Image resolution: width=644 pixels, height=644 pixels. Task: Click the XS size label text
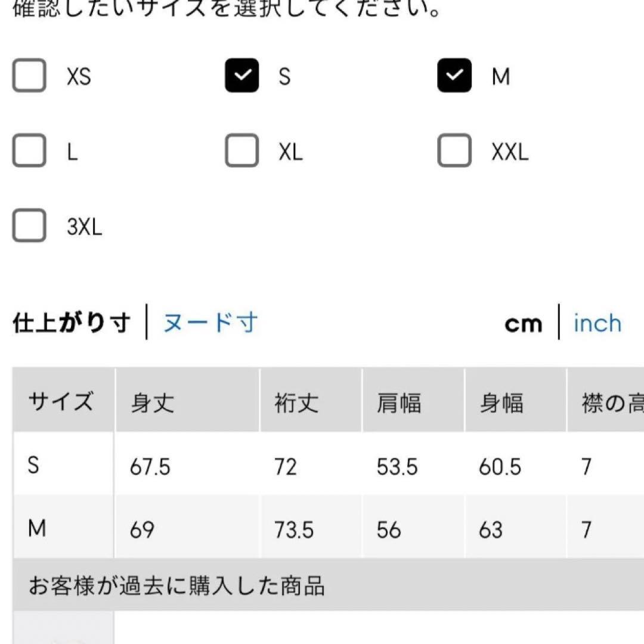coord(79,76)
